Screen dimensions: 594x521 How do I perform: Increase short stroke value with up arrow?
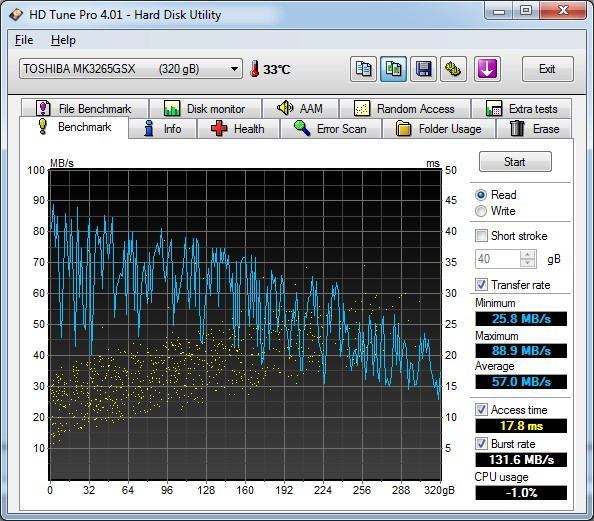(x=528, y=255)
